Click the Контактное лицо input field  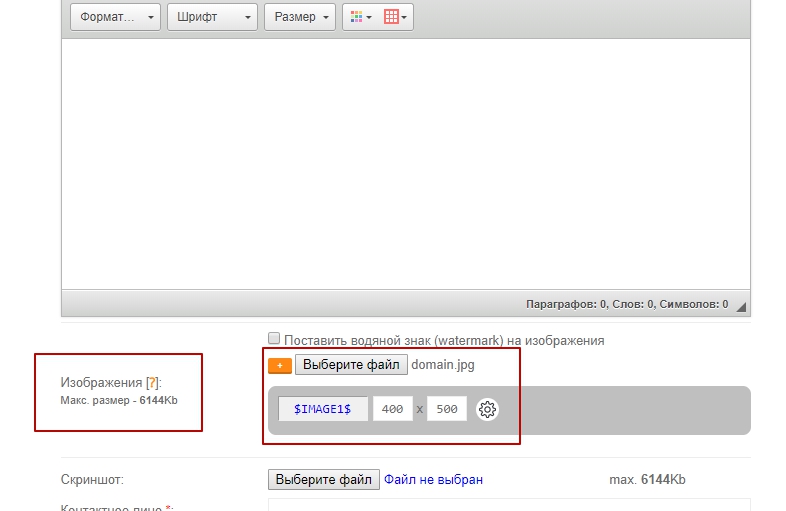(508, 505)
